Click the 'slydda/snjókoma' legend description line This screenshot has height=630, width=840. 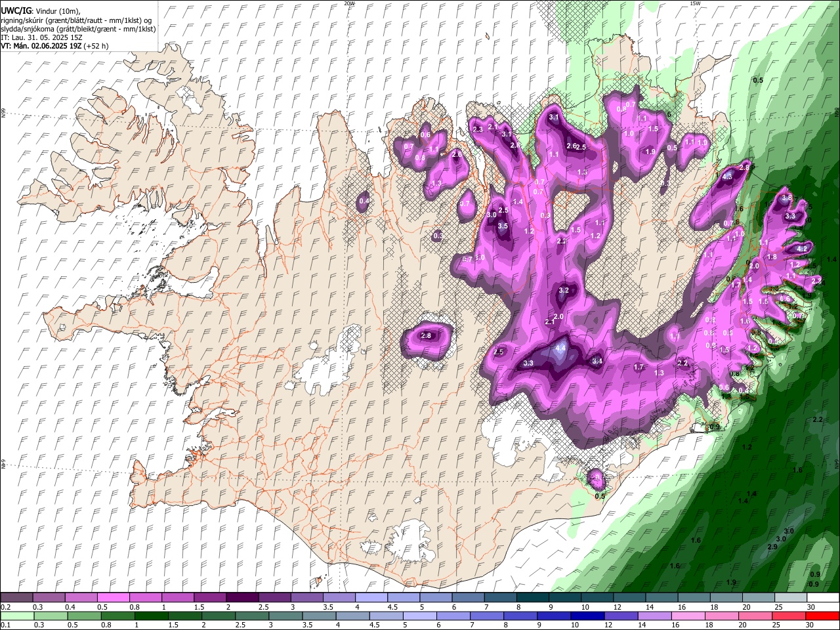tap(78, 29)
